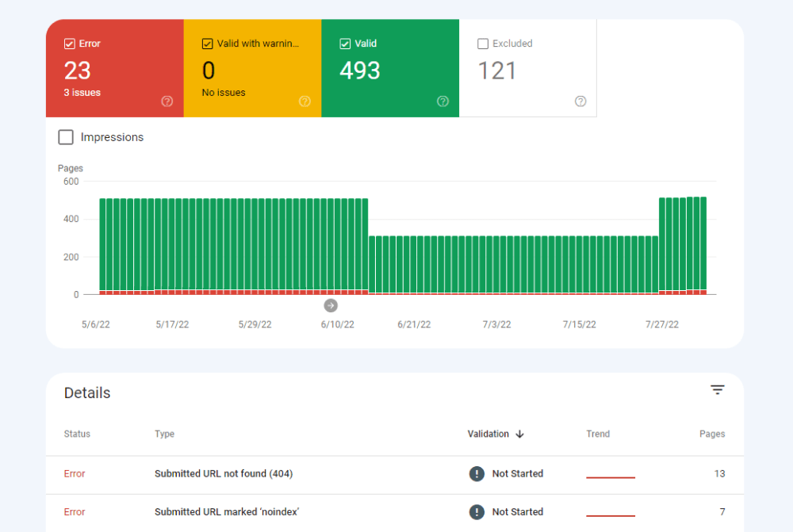Screen dimensions: 793x532
Task: Uncheck the Error checkbox
Action: (x=70, y=44)
